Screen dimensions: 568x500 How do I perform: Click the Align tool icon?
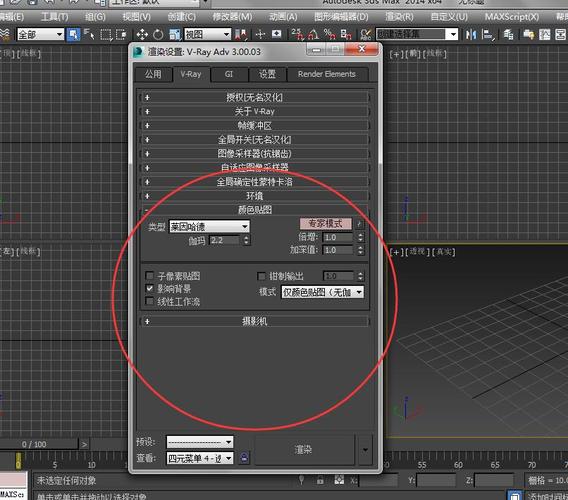click(x=488, y=34)
